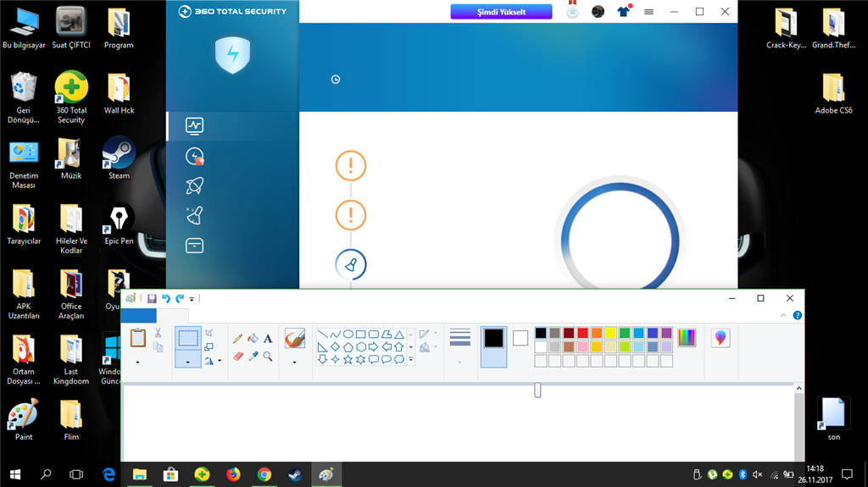Choose the right arrow shape
Viewport: 868px width, 487px height.
[373, 347]
